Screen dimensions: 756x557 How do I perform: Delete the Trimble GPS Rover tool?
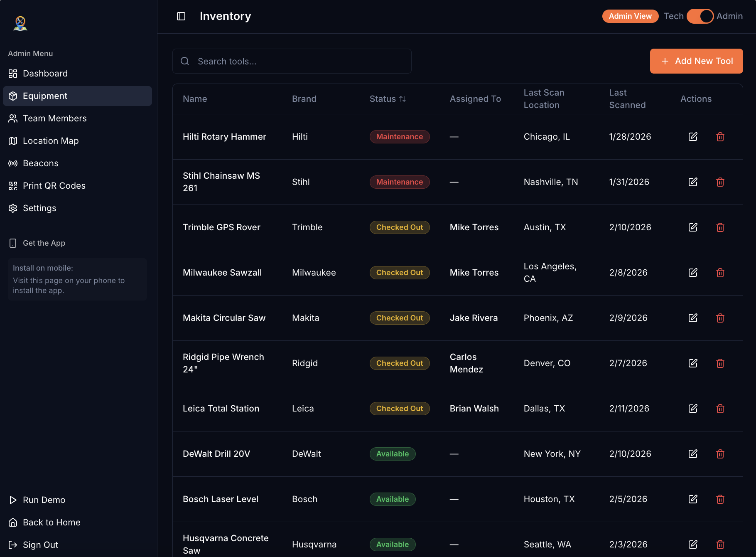[720, 227]
